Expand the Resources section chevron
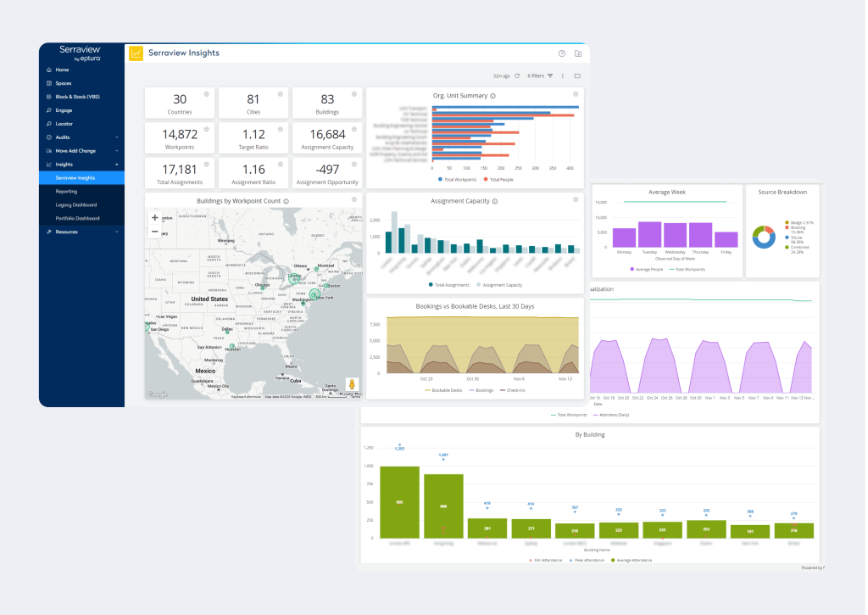The image size is (868, 615). [116, 232]
